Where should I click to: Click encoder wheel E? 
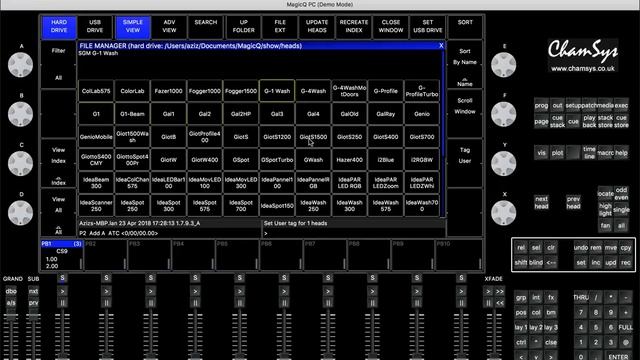tap(503, 64)
